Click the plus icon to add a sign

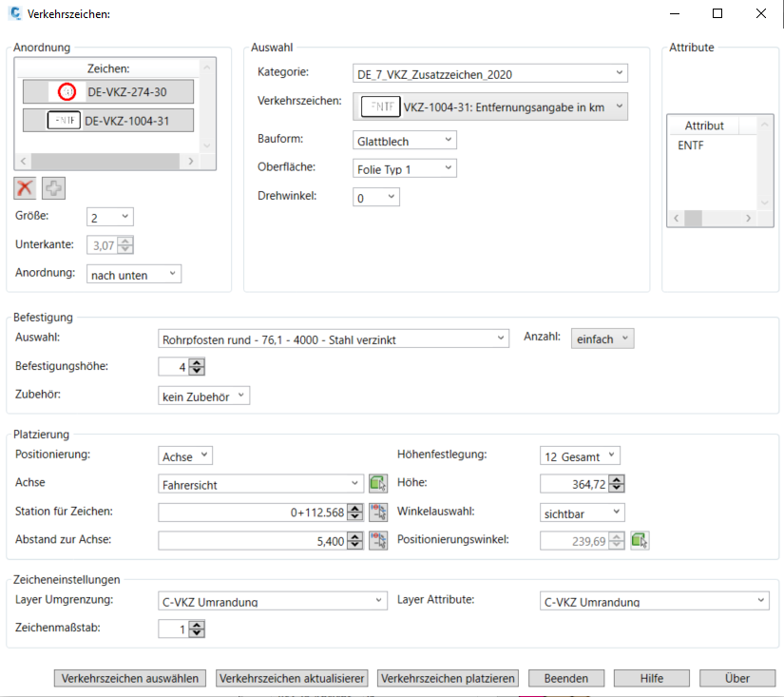(x=54, y=187)
